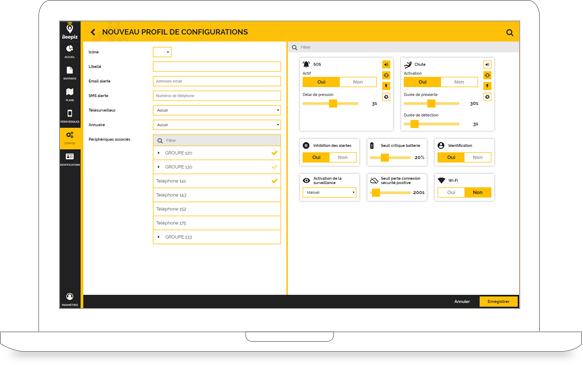583x365 pixels.
Task: Open the Identifications sidebar icon
Action: (x=70, y=159)
